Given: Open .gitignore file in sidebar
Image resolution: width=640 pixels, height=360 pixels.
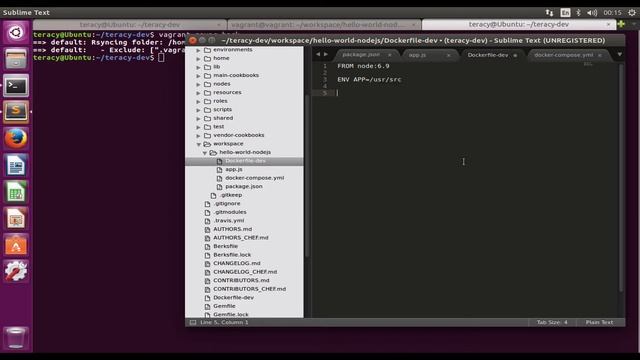Looking at the screenshot, I should [227, 204].
